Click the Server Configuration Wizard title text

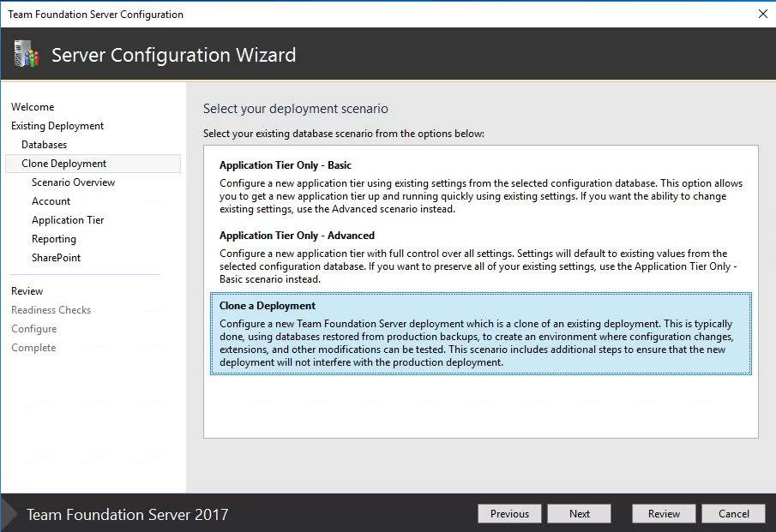click(174, 55)
